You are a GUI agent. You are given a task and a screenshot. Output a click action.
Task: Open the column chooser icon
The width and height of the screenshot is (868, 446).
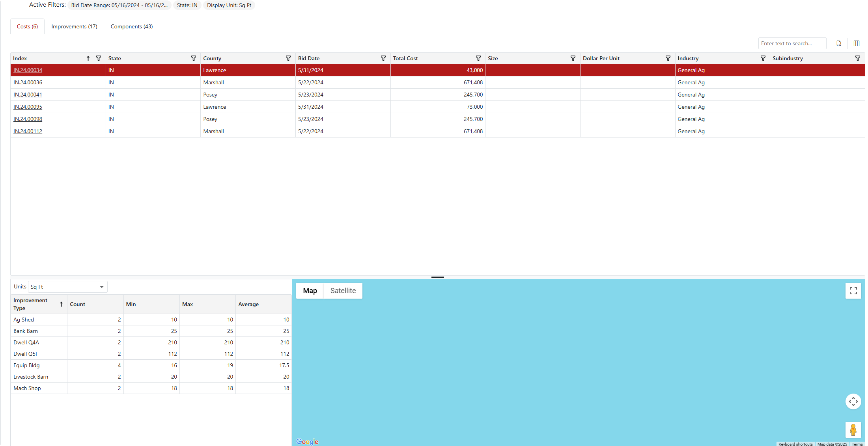[857, 43]
